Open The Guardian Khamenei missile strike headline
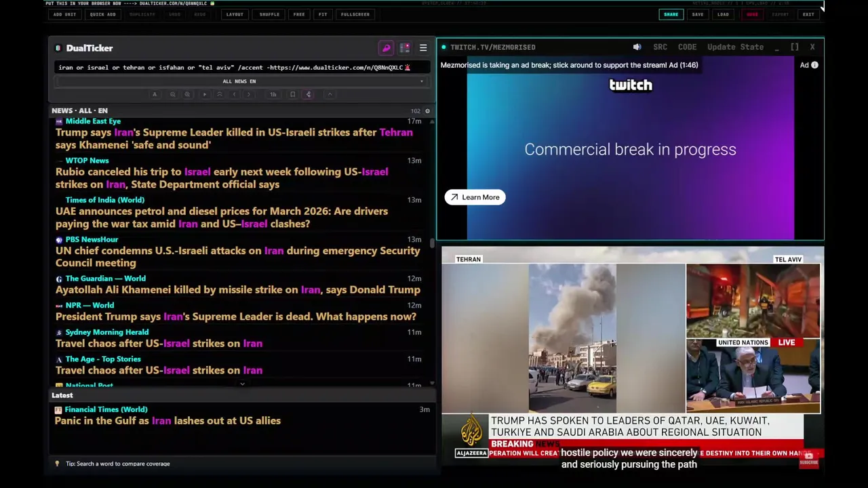The image size is (868, 488). coord(238,289)
